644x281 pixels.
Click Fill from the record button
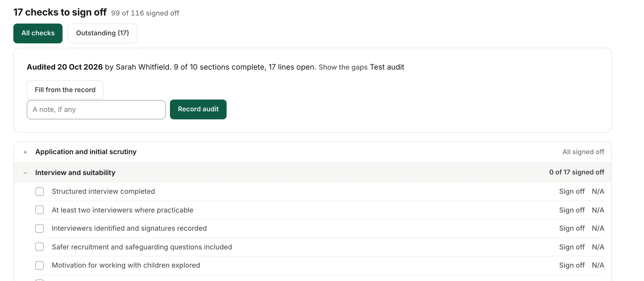pos(65,90)
